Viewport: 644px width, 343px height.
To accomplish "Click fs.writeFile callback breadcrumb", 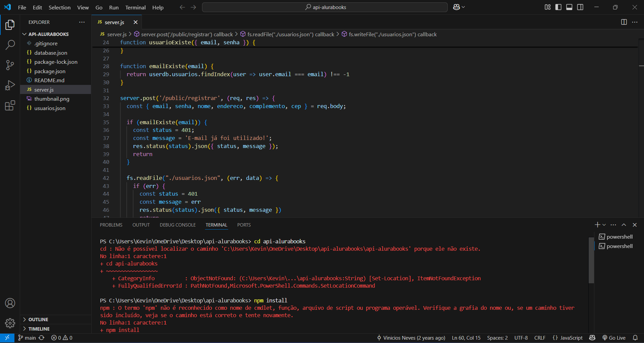I will click(x=389, y=34).
